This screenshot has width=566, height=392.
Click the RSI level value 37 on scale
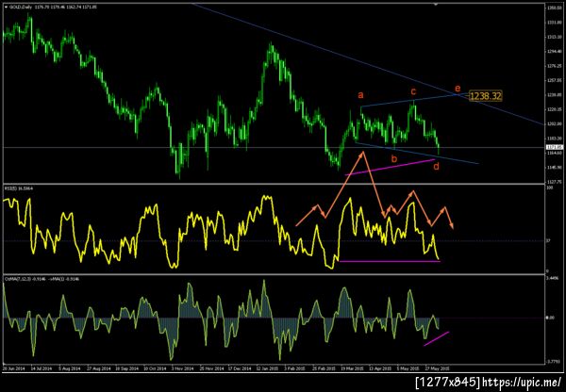pos(547,240)
